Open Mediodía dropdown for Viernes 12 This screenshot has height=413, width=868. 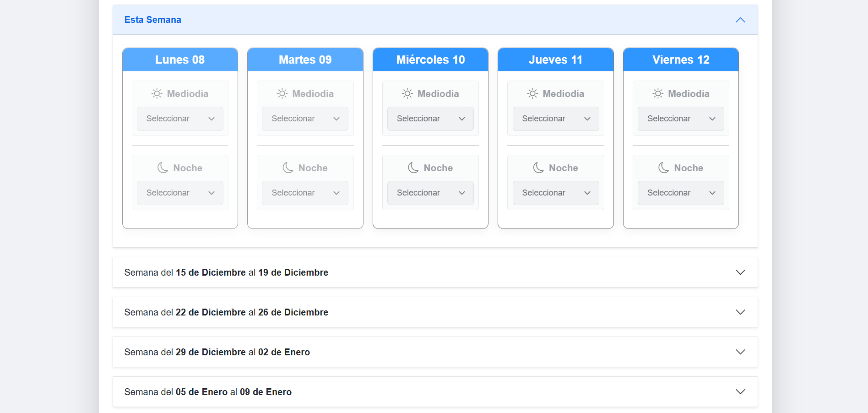(x=680, y=119)
